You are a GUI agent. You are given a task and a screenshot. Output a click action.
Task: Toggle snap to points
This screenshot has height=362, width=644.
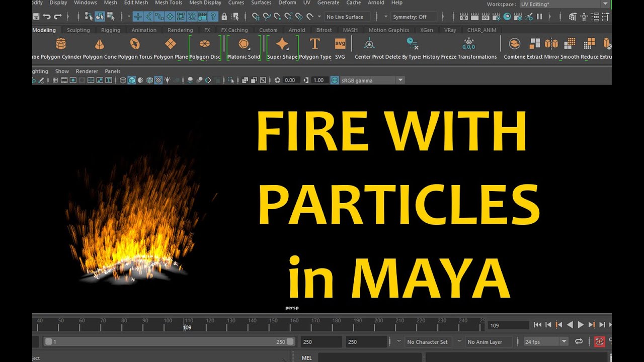(x=277, y=17)
